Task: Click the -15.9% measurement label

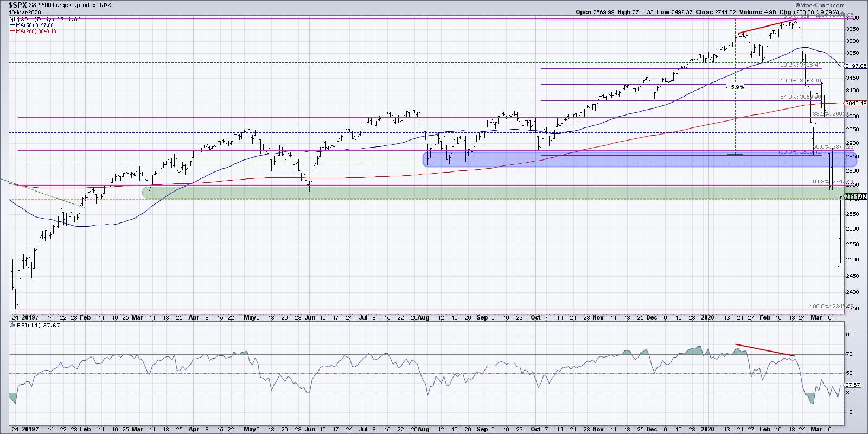Action: pos(736,87)
